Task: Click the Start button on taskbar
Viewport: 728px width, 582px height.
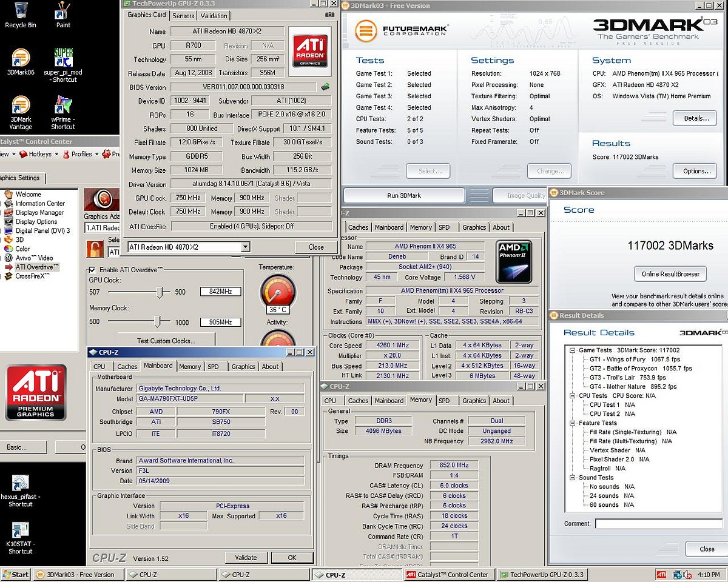Action: tap(16, 574)
